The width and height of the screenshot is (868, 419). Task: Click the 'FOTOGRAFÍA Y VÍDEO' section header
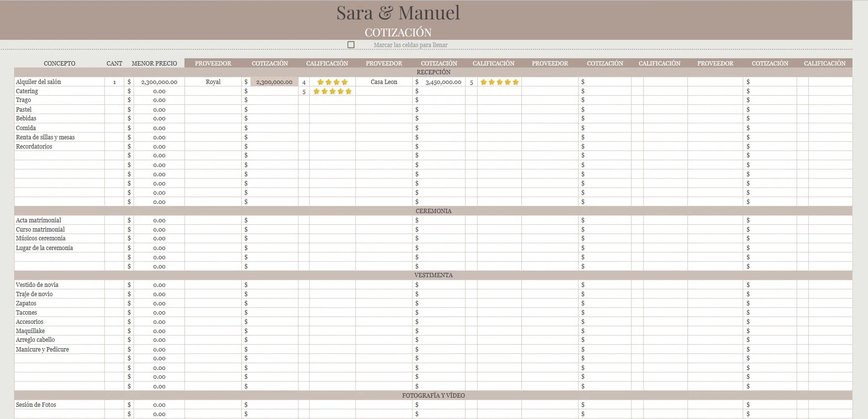pyautogui.click(x=434, y=396)
